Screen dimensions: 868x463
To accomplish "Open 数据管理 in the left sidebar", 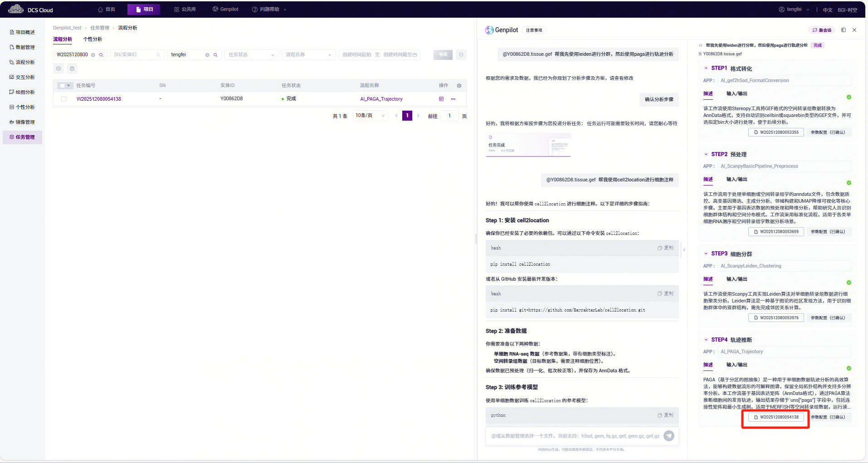I will 25,47.
